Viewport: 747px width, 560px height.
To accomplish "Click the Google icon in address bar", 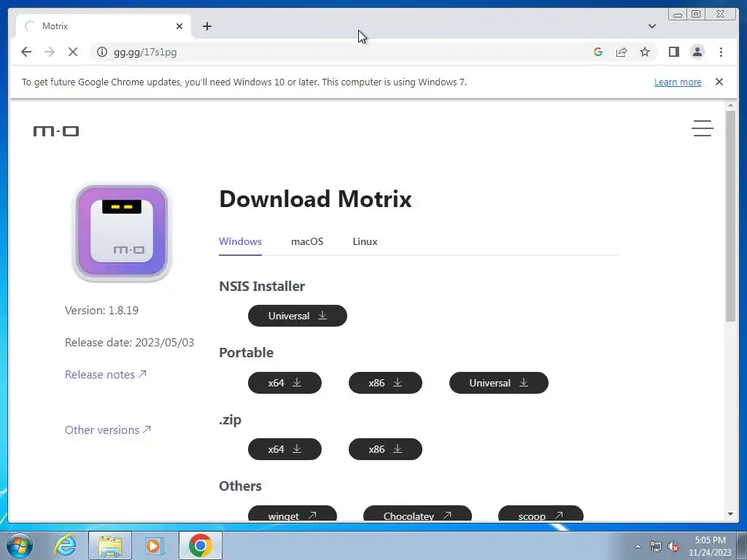I will point(598,52).
